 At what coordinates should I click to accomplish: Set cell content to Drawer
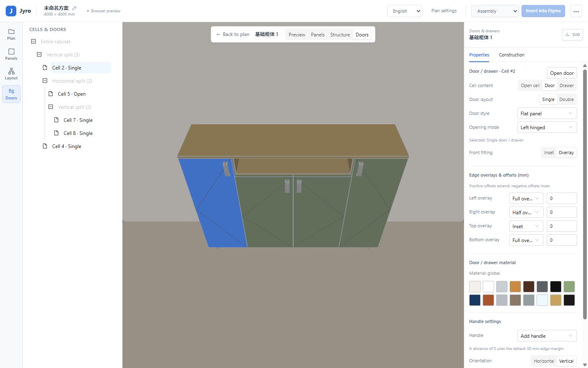pos(566,85)
